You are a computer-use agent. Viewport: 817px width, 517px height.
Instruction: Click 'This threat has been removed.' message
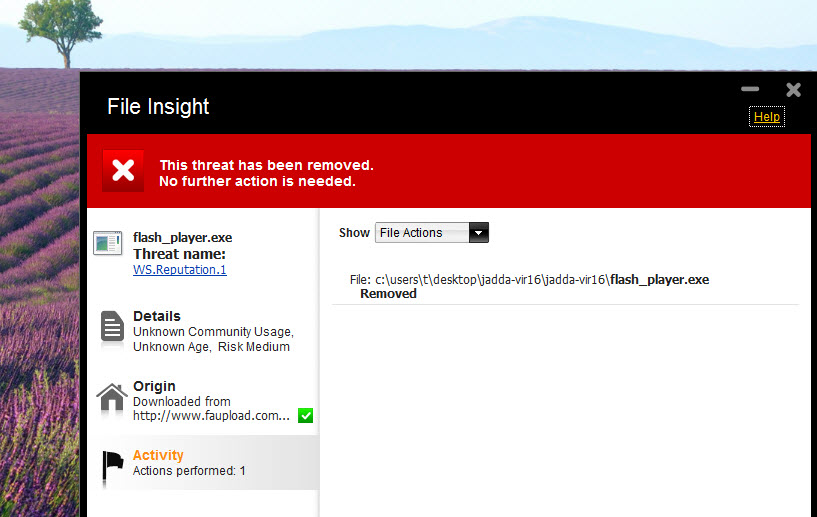click(266, 165)
